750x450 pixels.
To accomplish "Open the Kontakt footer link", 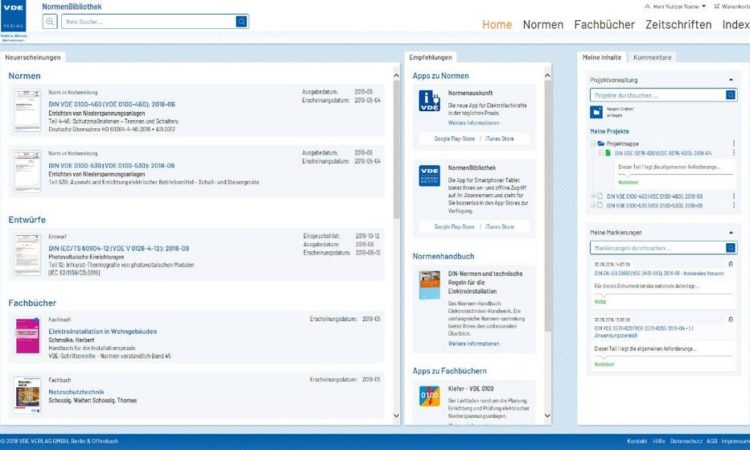I will 637,441.
